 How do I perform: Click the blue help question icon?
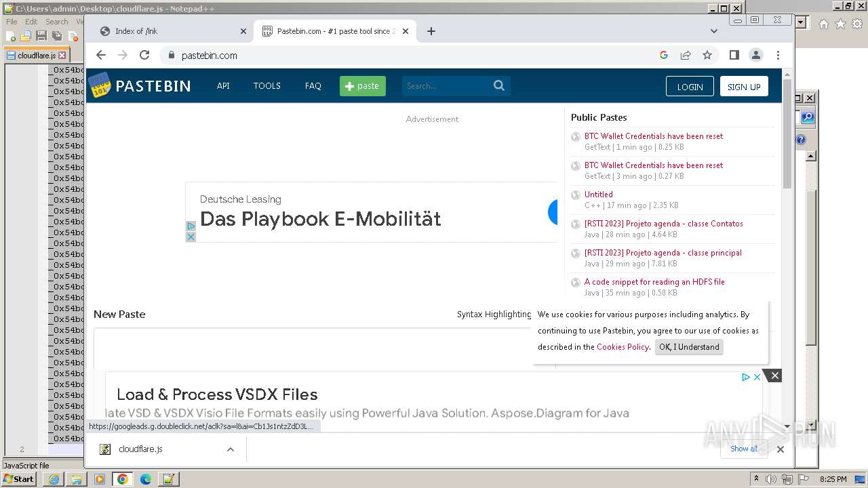coord(801,140)
